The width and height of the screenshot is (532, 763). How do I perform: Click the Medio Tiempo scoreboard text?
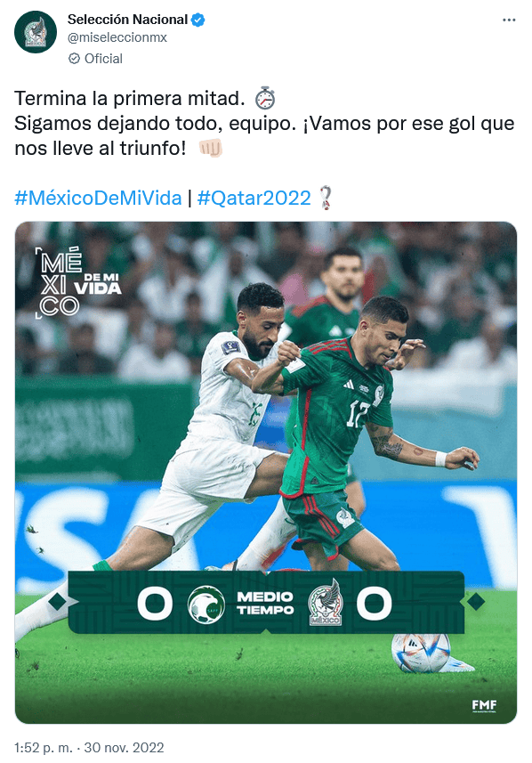pos(265,604)
